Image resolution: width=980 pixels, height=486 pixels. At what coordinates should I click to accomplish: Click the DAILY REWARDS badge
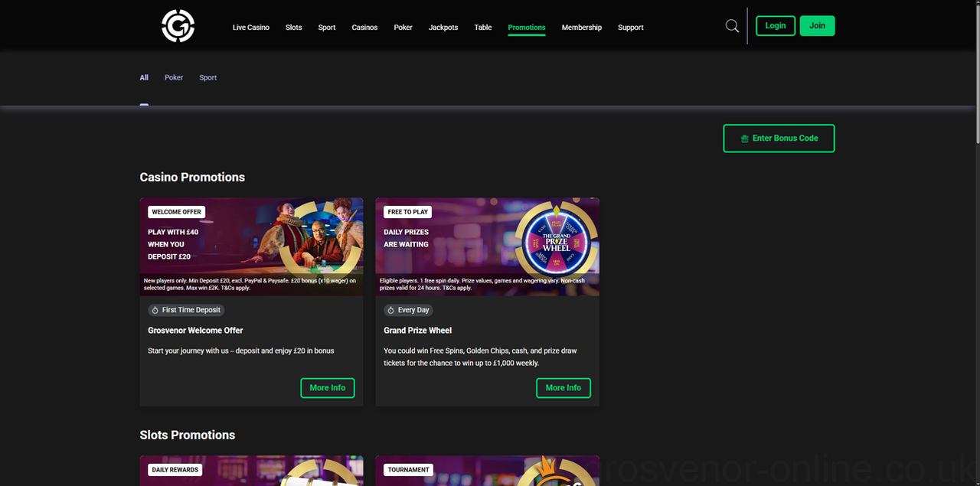175,470
